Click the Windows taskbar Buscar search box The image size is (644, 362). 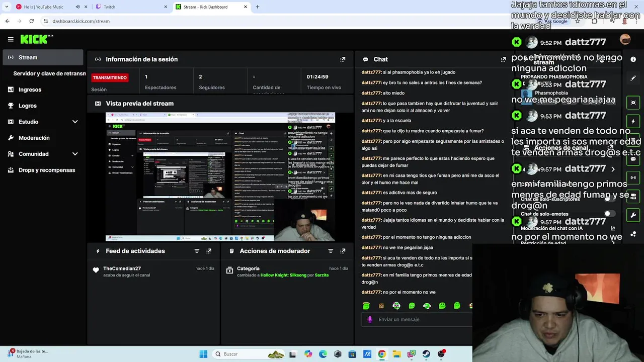[248, 354]
